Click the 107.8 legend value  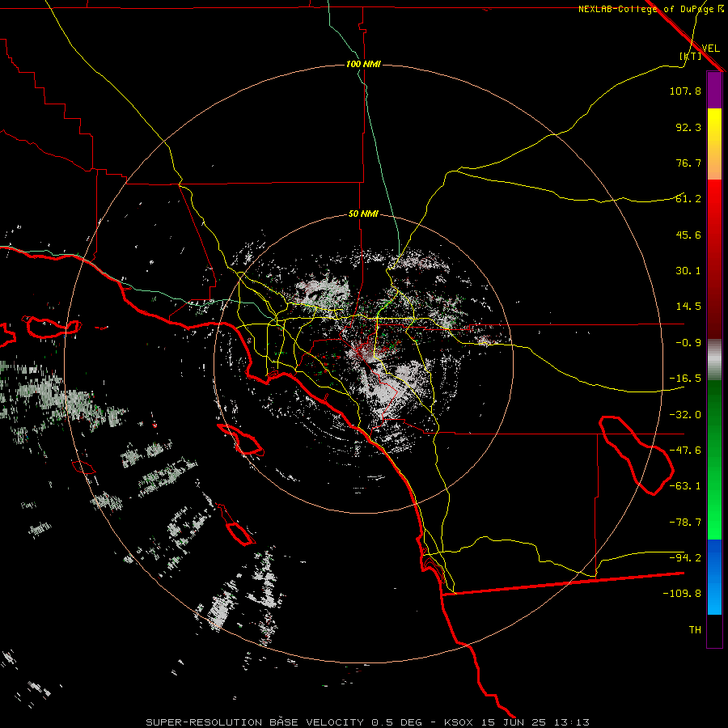pos(685,91)
